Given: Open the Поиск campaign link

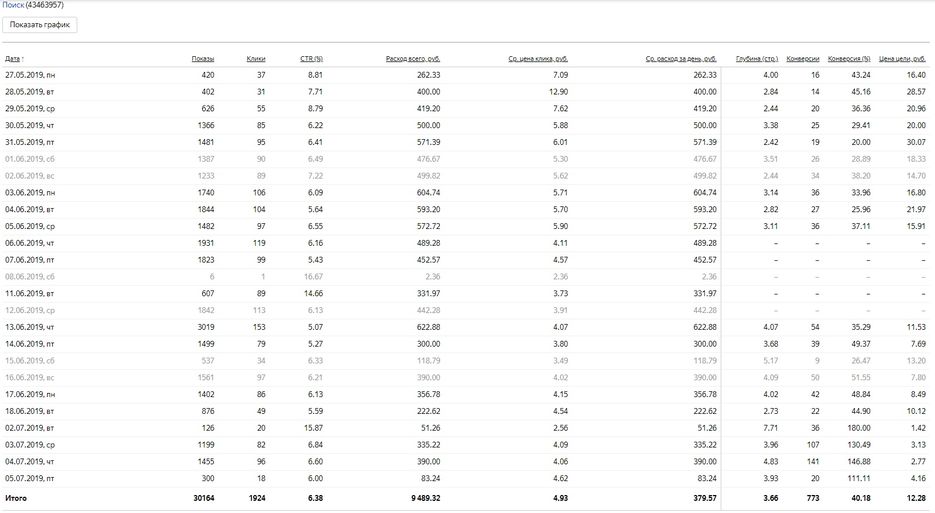Looking at the screenshot, I should (12, 5).
